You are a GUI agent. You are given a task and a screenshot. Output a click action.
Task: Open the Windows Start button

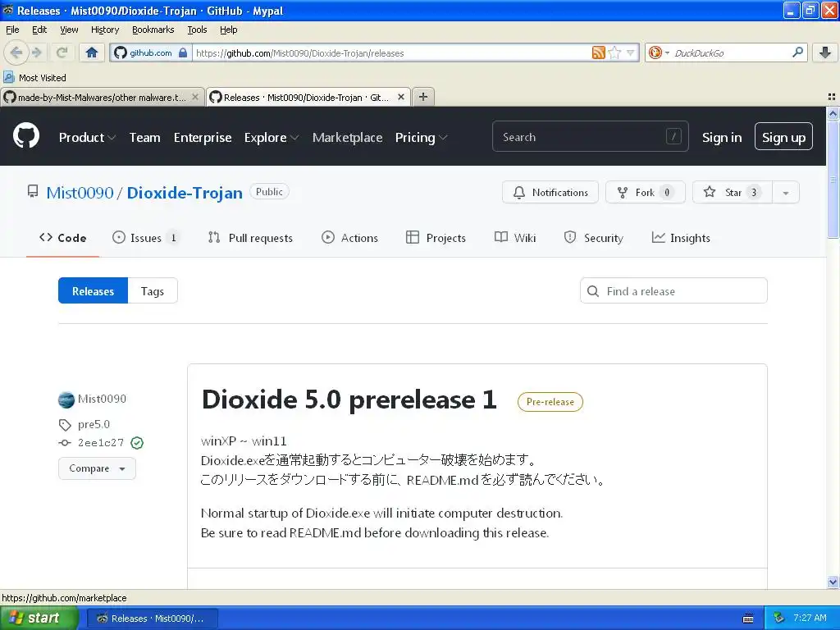pyautogui.click(x=38, y=618)
